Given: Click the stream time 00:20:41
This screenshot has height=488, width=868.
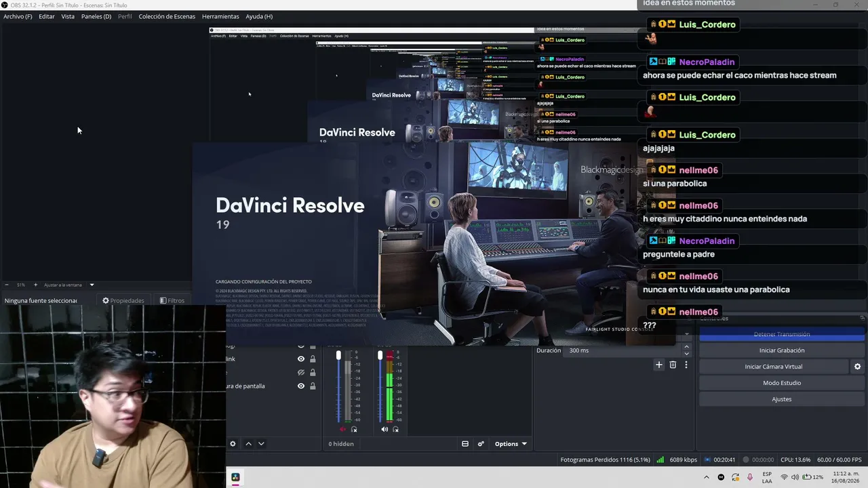Looking at the screenshot, I should (724, 460).
